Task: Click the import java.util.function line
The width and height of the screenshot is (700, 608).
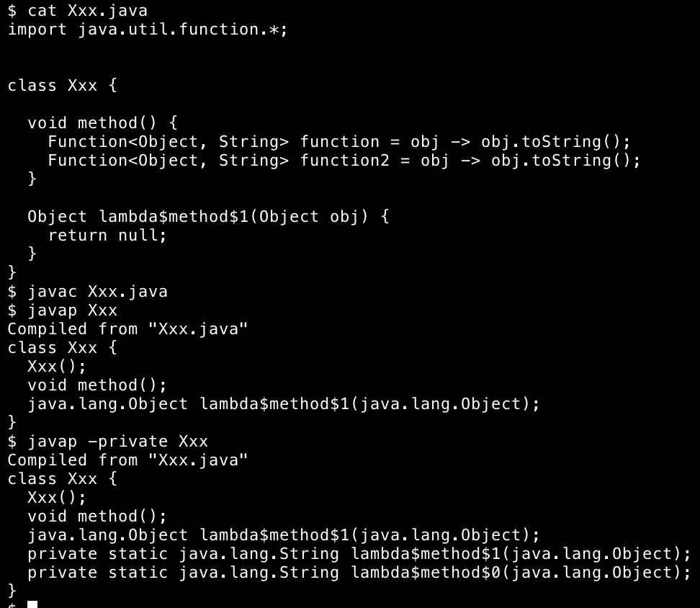Action: (148, 30)
